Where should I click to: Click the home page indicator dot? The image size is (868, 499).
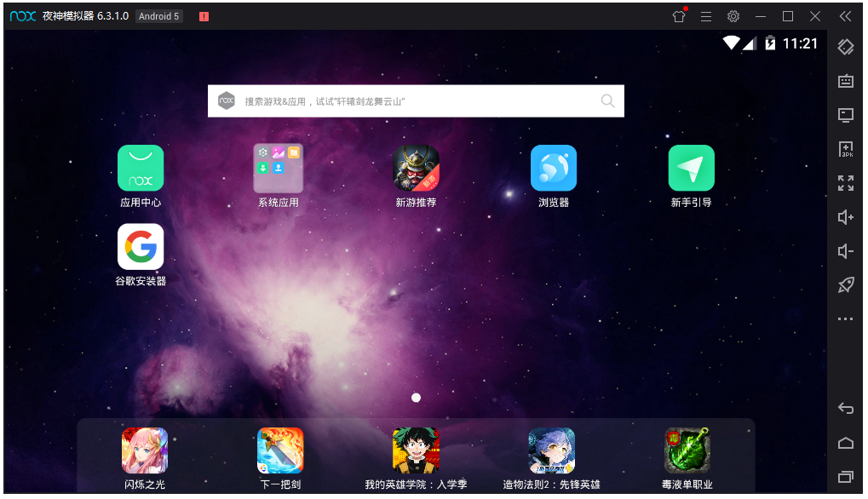[x=416, y=398]
